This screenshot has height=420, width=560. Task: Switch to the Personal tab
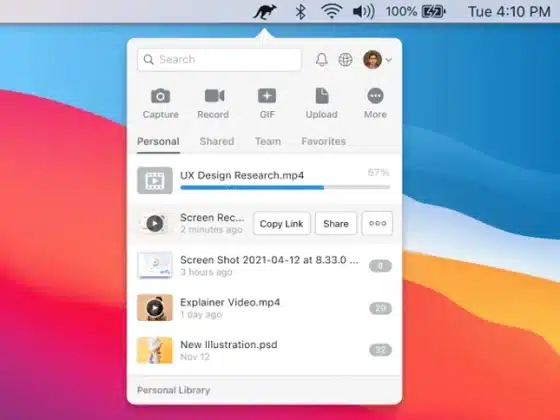pos(158,141)
